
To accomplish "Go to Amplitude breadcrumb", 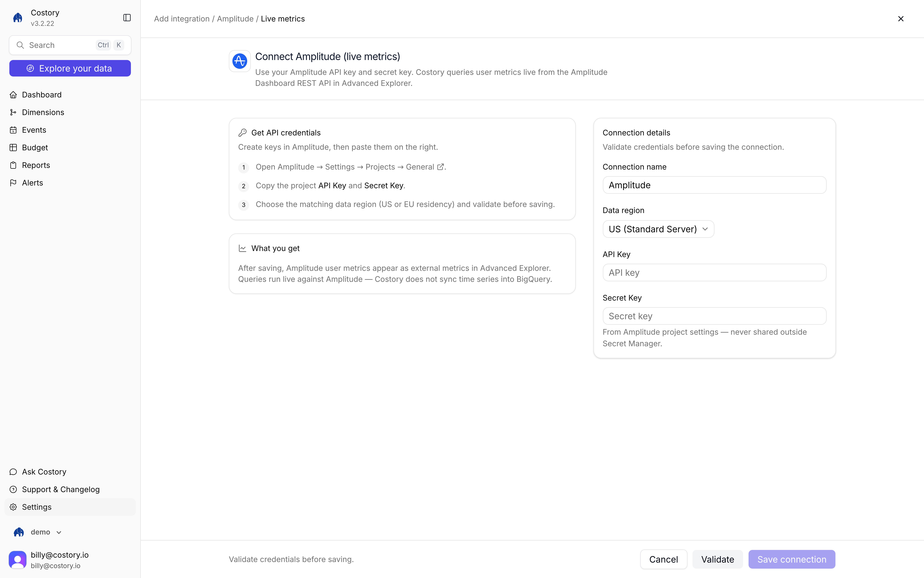I will click(x=235, y=19).
